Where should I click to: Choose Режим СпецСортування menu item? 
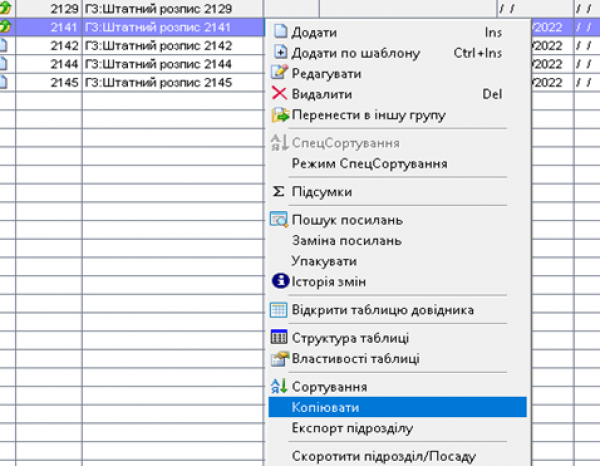[369, 163]
